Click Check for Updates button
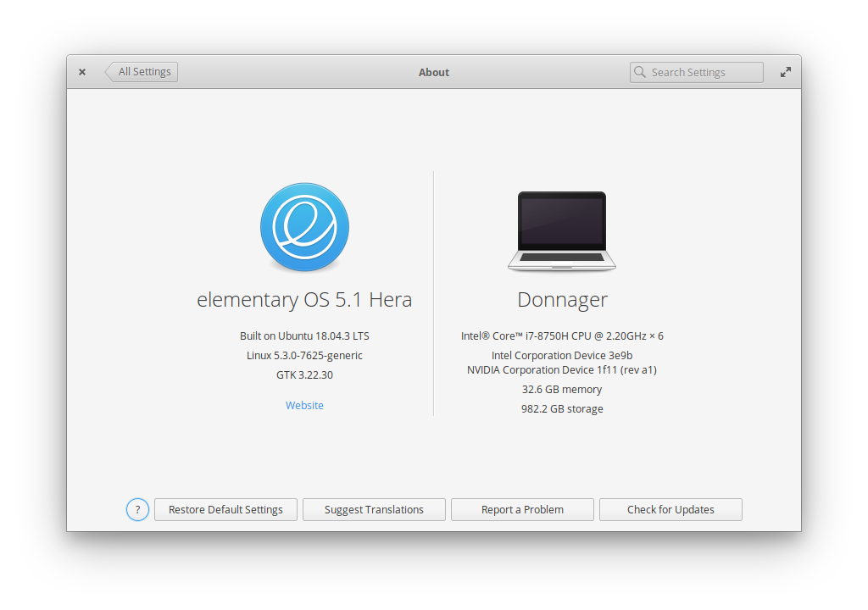Viewport: 868px width, 610px height. [x=671, y=510]
